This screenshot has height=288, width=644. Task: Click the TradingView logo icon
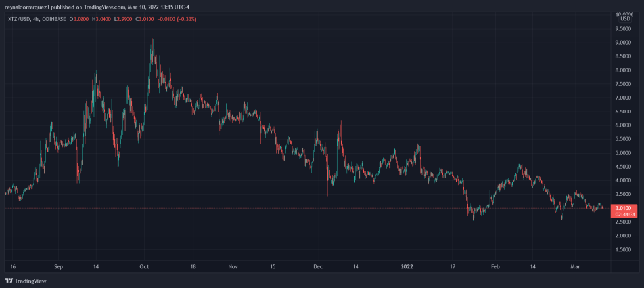pos(9,280)
